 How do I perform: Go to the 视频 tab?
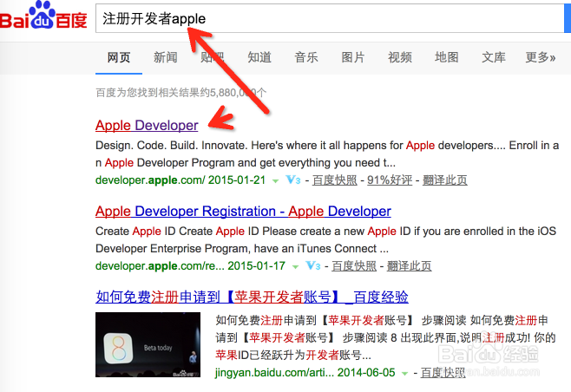(400, 57)
